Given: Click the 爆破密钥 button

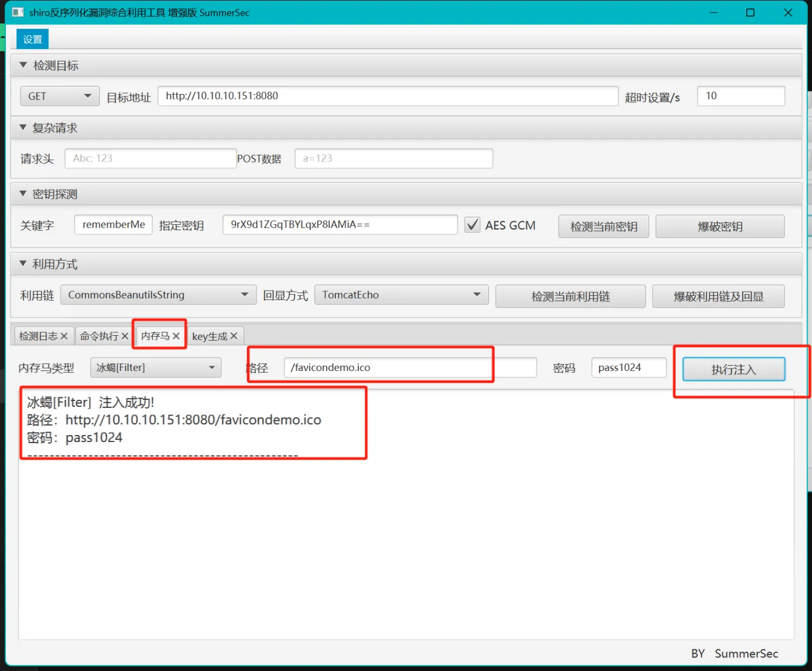Looking at the screenshot, I should click(720, 227).
